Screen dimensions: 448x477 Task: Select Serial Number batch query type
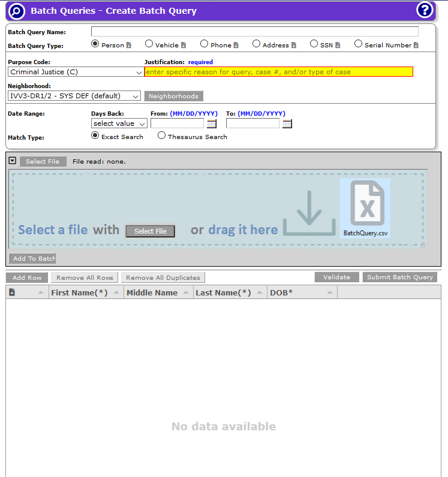[x=358, y=44]
